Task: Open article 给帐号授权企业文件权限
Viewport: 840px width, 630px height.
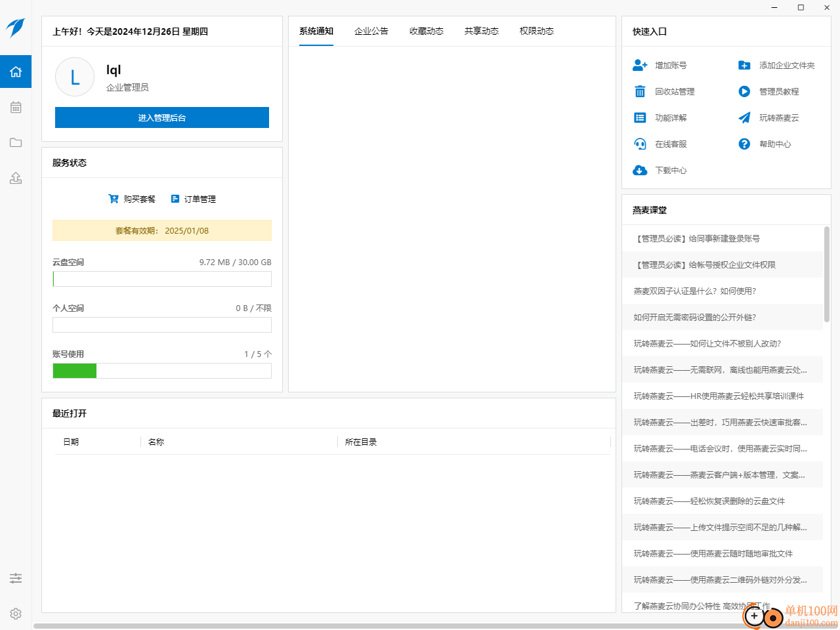Action: [723, 264]
